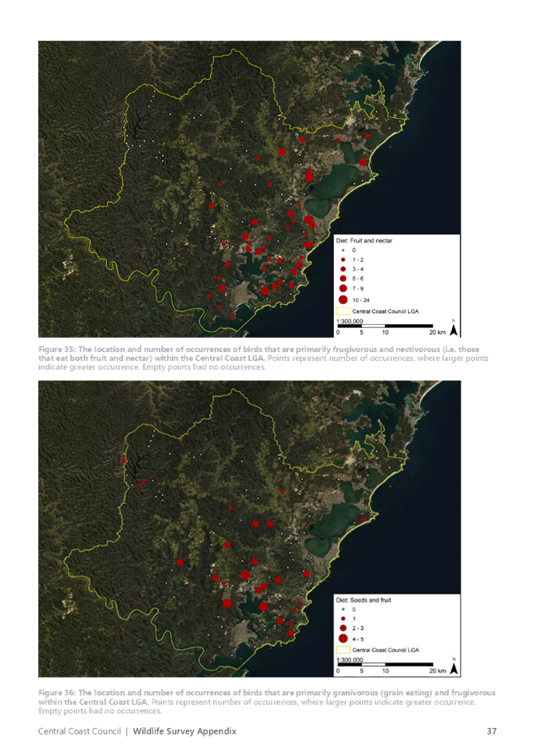The width and height of the screenshot is (535, 756).
Task: Click the '1:300,000' scale text in the Fruit and nectar legend
Action: coord(350,321)
